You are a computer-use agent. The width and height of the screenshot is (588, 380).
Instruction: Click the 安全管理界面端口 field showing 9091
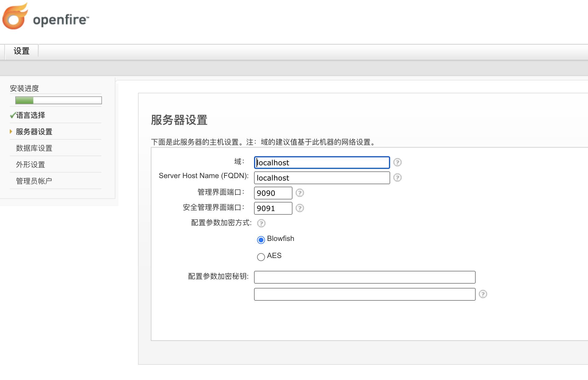pos(273,208)
